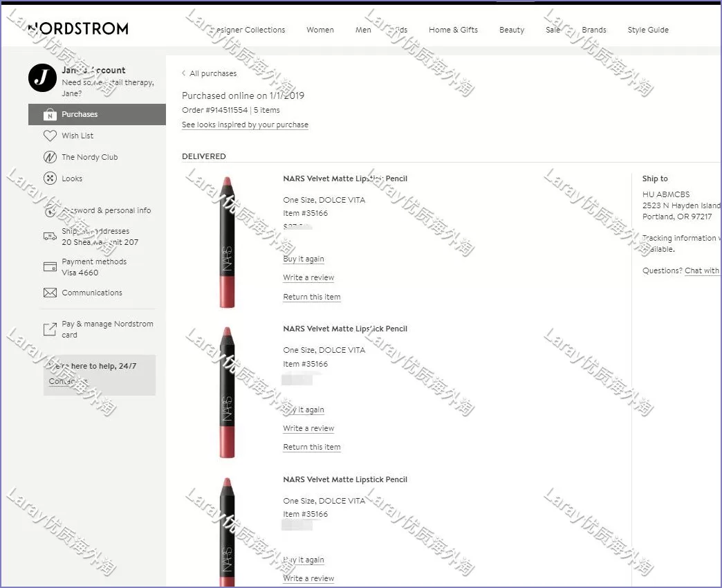Open the Style Guide menu
The width and height of the screenshot is (722, 588).
[648, 30]
